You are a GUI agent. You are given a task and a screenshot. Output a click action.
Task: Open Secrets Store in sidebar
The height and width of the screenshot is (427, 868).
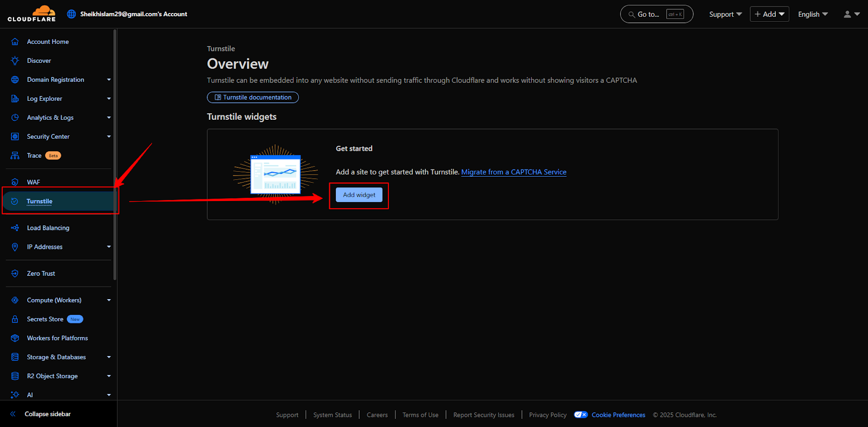[45, 319]
